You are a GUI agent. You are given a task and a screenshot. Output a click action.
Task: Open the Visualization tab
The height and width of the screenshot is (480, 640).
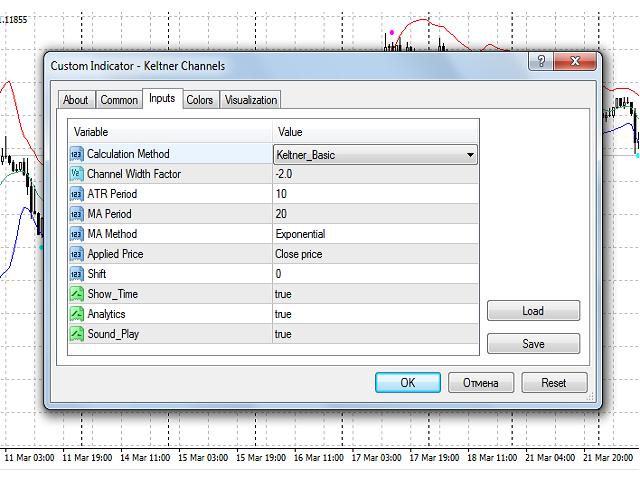coord(251,100)
